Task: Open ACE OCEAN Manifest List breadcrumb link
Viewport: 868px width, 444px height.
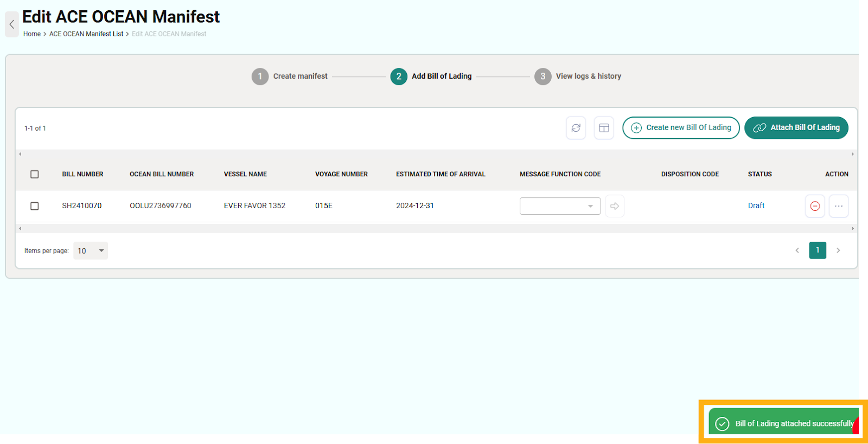Action: point(86,34)
